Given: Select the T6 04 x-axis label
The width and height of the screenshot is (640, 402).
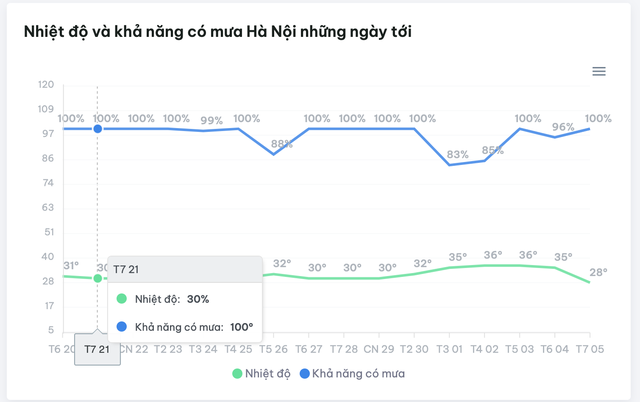Looking at the screenshot, I should pos(554,349).
